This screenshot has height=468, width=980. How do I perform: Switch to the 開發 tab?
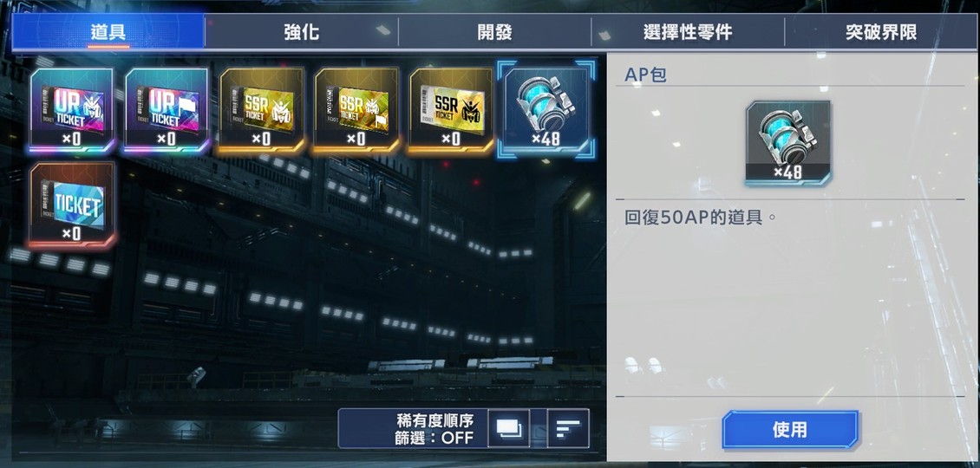click(494, 32)
